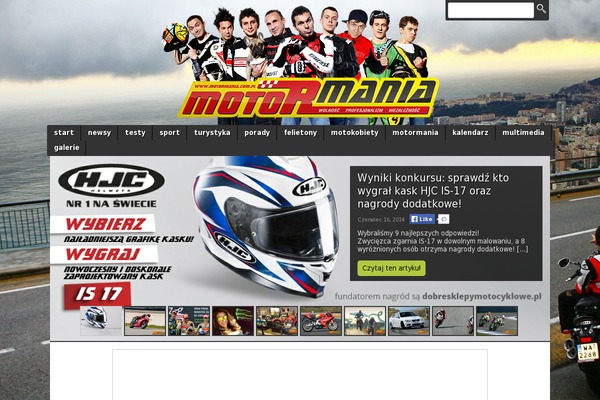Focus the search input field

coord(491,10)
